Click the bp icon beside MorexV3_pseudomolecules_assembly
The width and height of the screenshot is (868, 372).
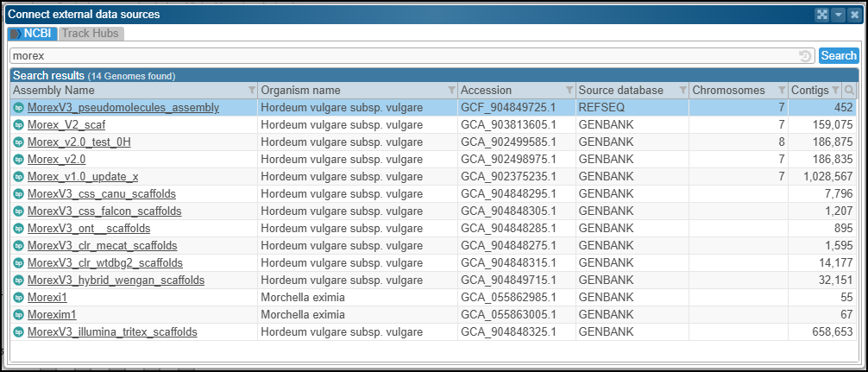(18, 107)
